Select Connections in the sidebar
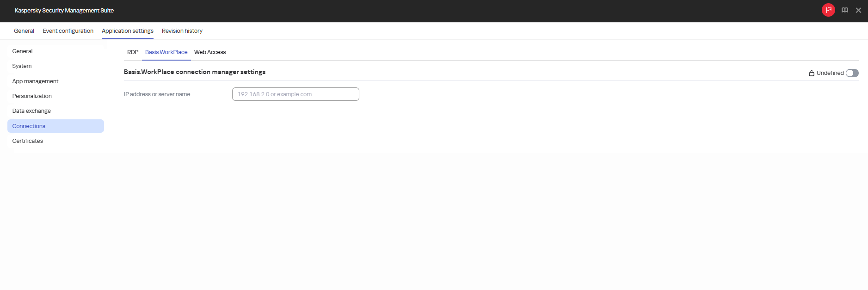Screen dimensions: 868x290 click(55, 126)
